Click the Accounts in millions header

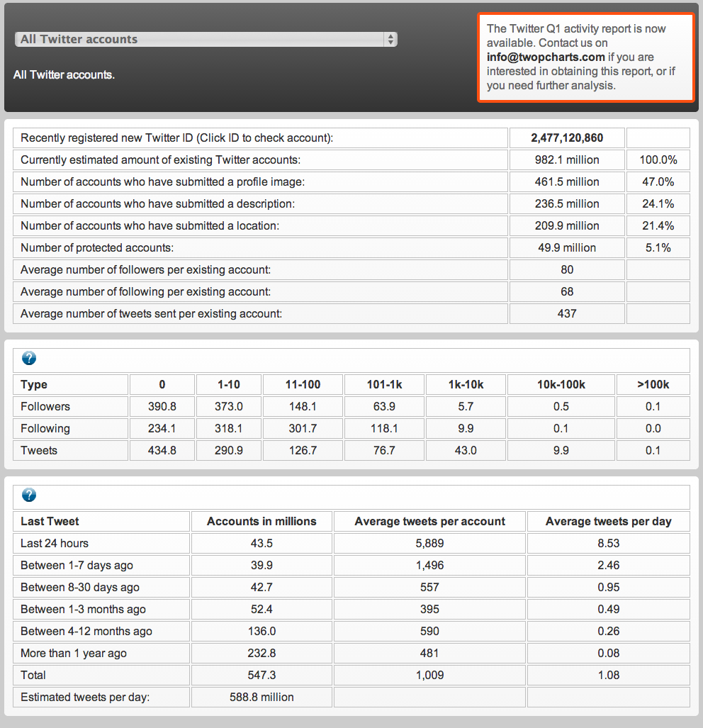coord(261,522)
